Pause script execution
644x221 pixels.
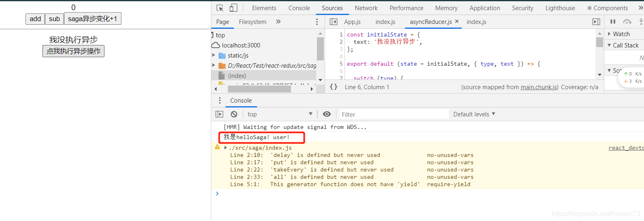[613, 21]
